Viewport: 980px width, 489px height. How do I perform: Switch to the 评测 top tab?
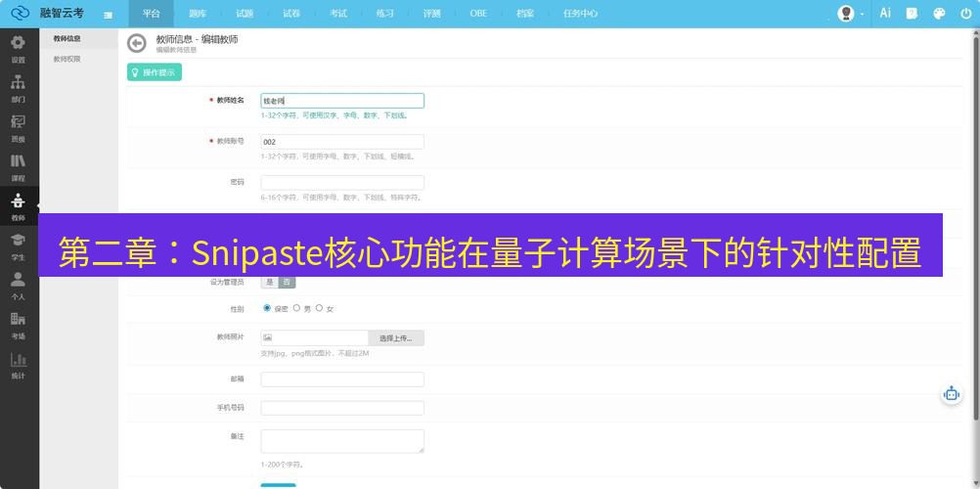pos(432,14)
